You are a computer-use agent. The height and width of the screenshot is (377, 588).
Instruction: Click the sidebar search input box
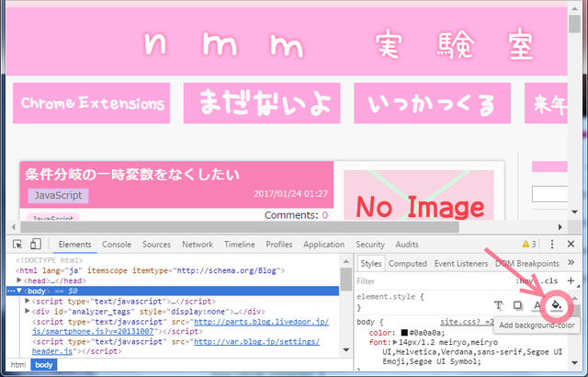click(549, 194)
